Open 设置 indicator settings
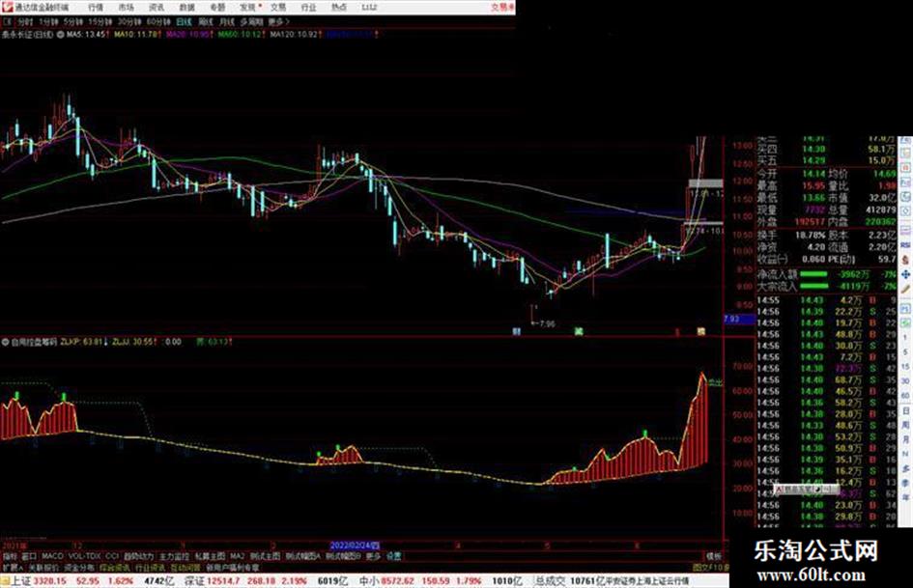The width and height of the screenshot is (913, 588). coord(394,556)
